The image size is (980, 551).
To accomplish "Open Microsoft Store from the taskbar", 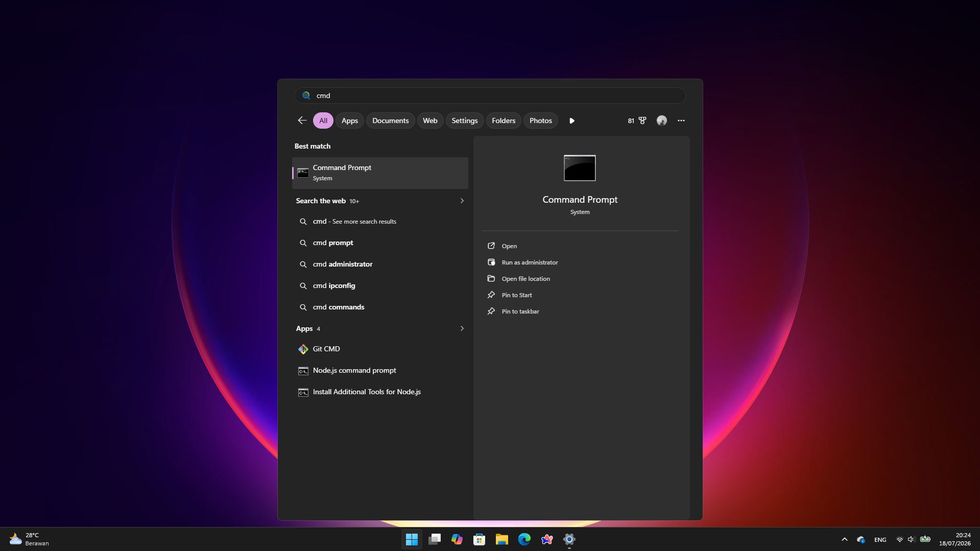I will point(479,539).
